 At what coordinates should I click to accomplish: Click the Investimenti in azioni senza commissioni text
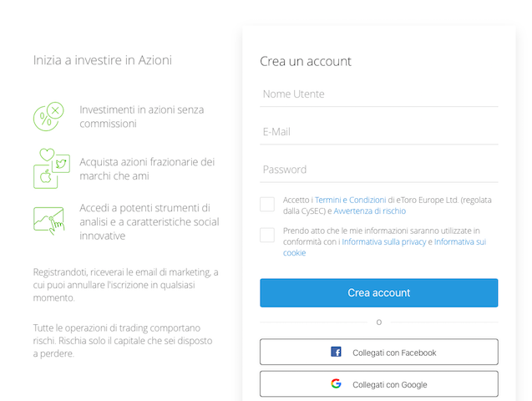142,117
